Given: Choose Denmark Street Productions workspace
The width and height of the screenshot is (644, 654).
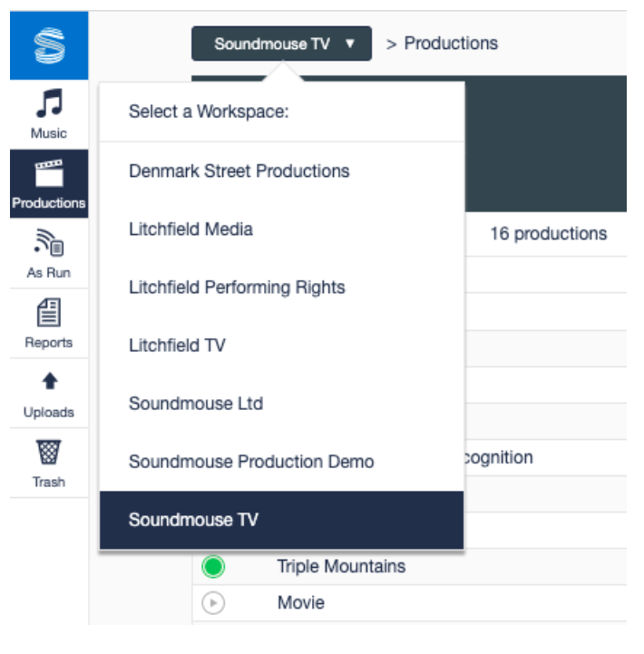Looking at the screenshot, I should click(x=281, y=171).
